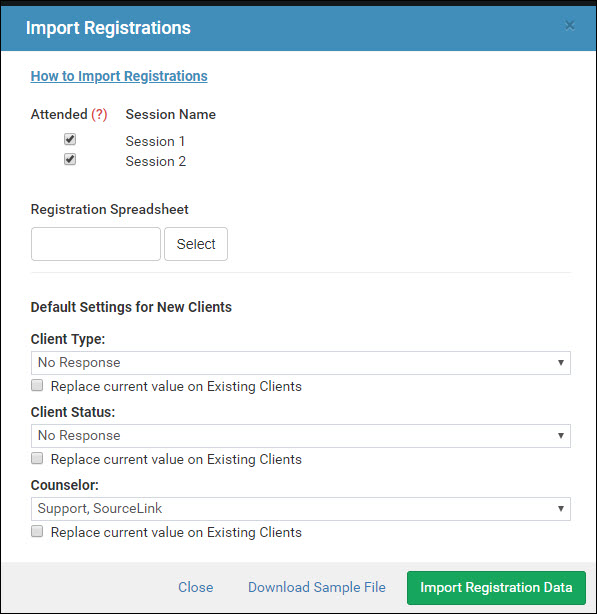Viewport: 597px width, 614px height.
Task: Enable Replace current value under Client Type
Action: [37, 385]
